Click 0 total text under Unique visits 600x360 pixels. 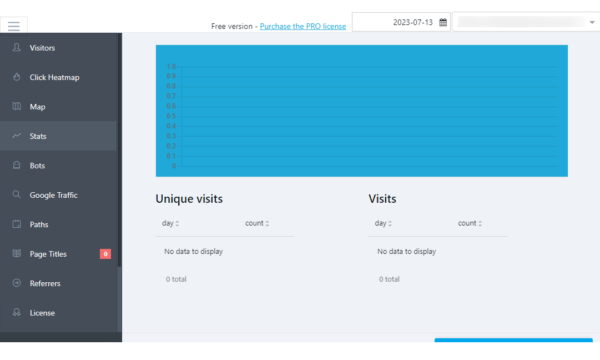point(176,279)
